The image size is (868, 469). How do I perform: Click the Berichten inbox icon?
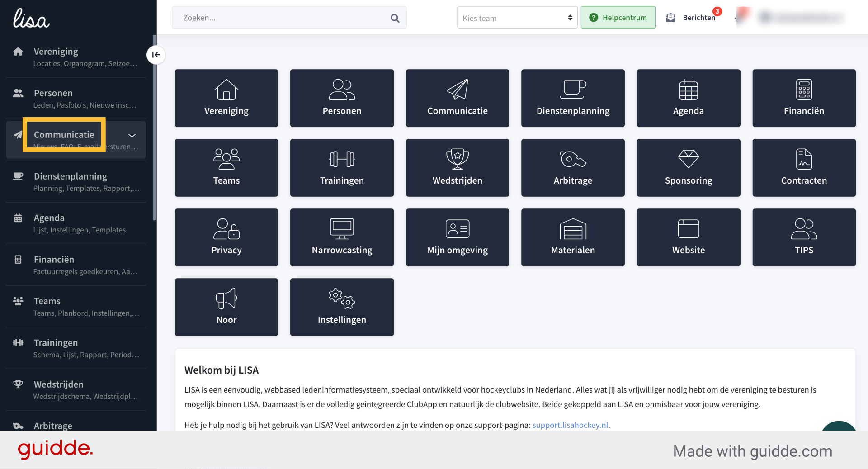click(670, 18)
